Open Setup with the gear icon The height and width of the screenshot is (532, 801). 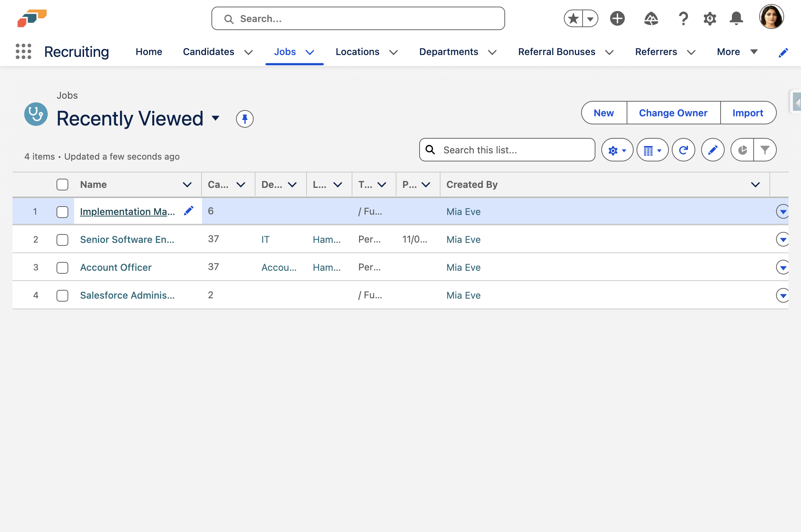(x=709, y=18)
